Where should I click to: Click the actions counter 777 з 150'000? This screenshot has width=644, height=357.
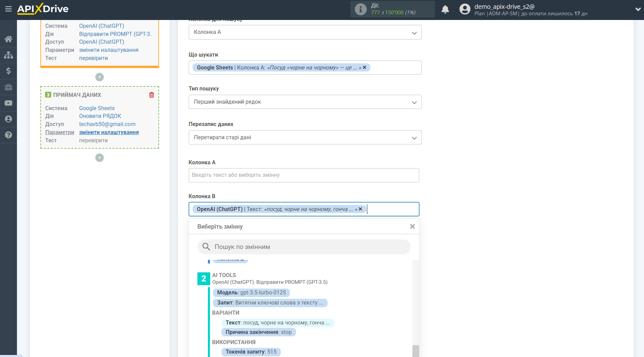[393, 13]
